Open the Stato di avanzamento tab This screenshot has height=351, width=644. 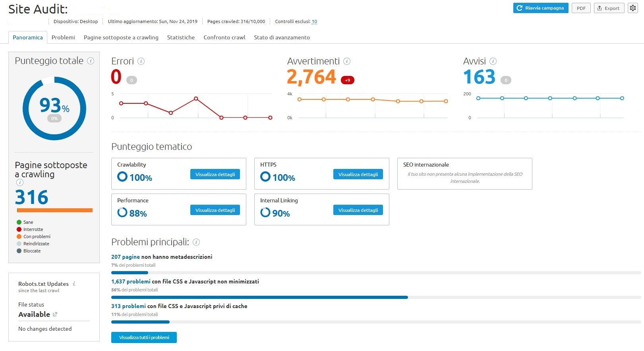[282, 37]
